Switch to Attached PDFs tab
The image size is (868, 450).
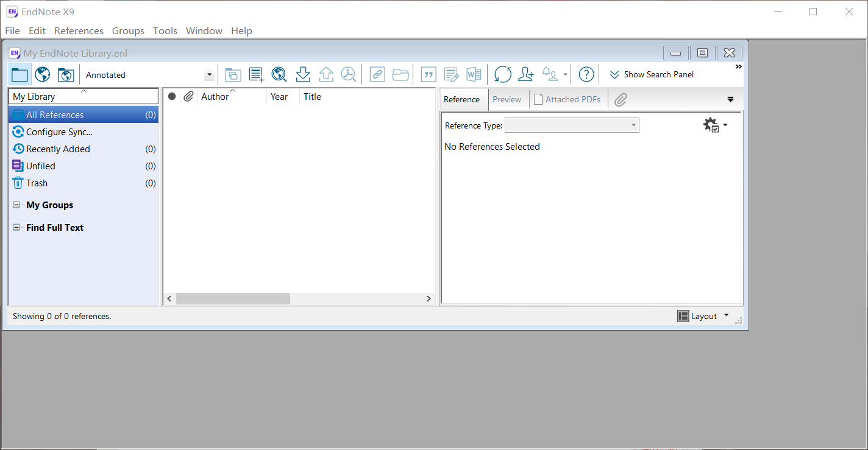pos(567,99)
